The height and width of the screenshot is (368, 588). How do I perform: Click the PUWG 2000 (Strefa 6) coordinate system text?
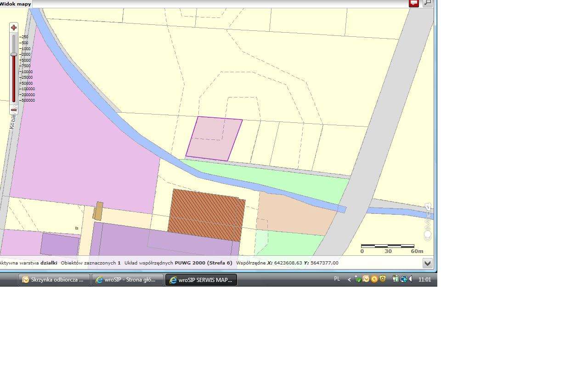(x=204, y=263)
